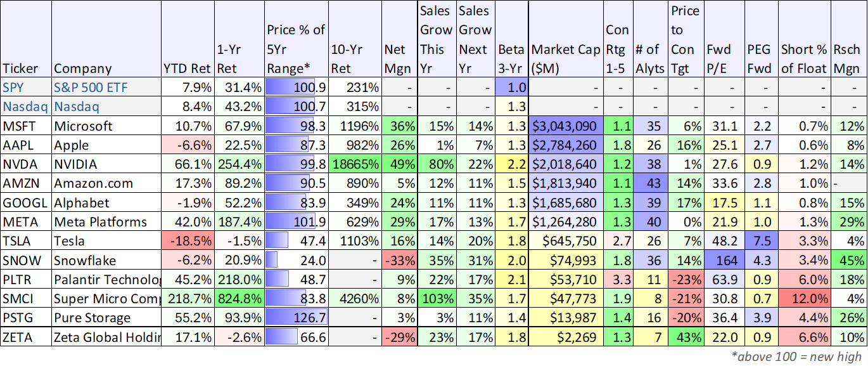Select the 4260% 10-Yr return cell
Screen dimensions: 868x366
[354, 299]
